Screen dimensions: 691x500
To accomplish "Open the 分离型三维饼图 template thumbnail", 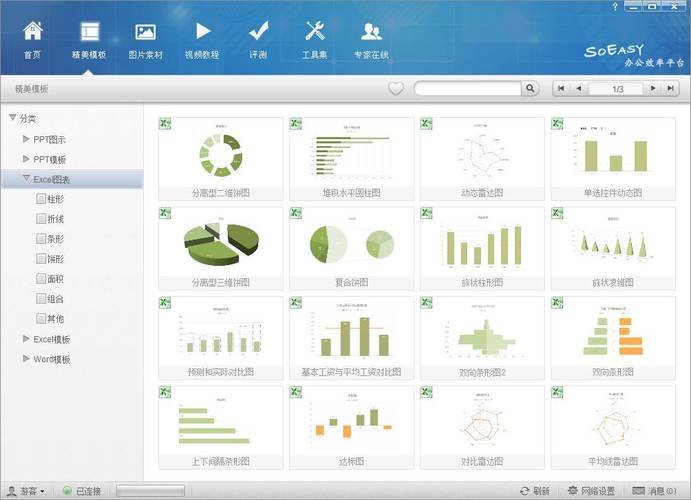I will (220, 248).
